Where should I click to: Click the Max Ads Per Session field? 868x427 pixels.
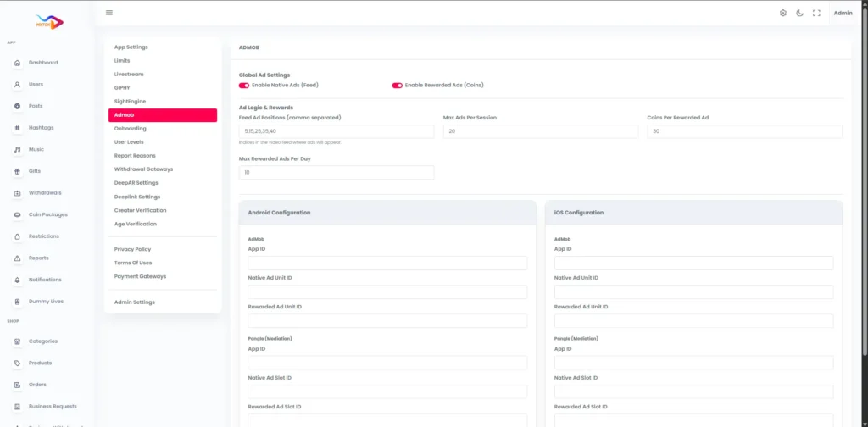541,131
